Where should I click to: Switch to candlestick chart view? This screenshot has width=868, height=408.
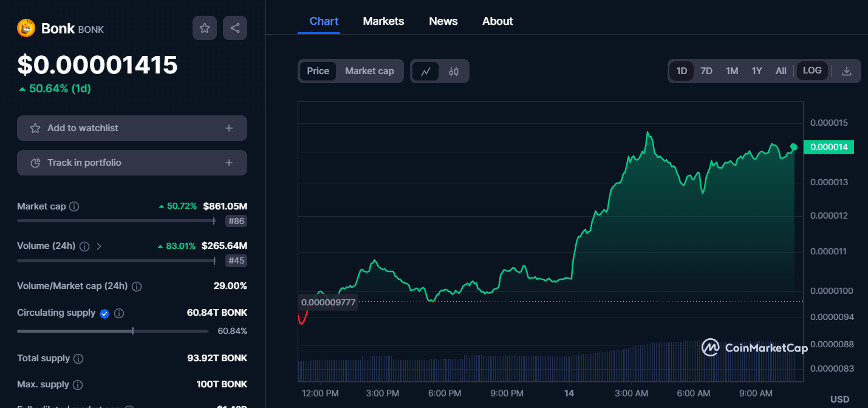(454, 71)
